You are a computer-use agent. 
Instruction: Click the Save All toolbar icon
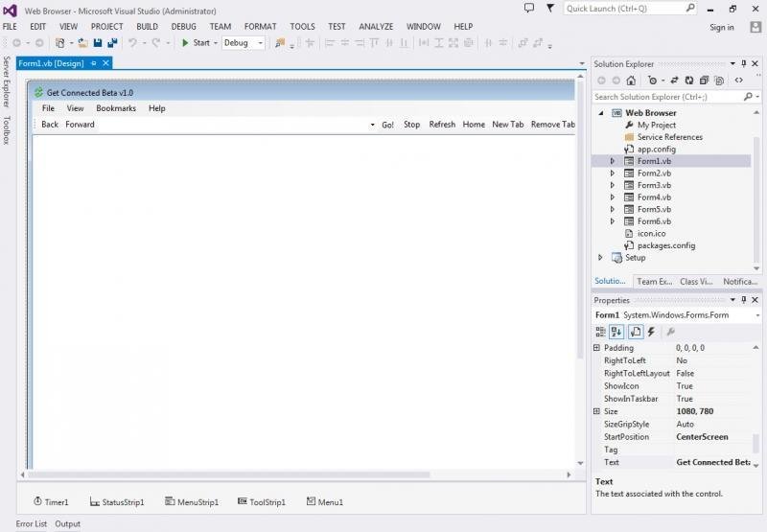coord(112,43)
